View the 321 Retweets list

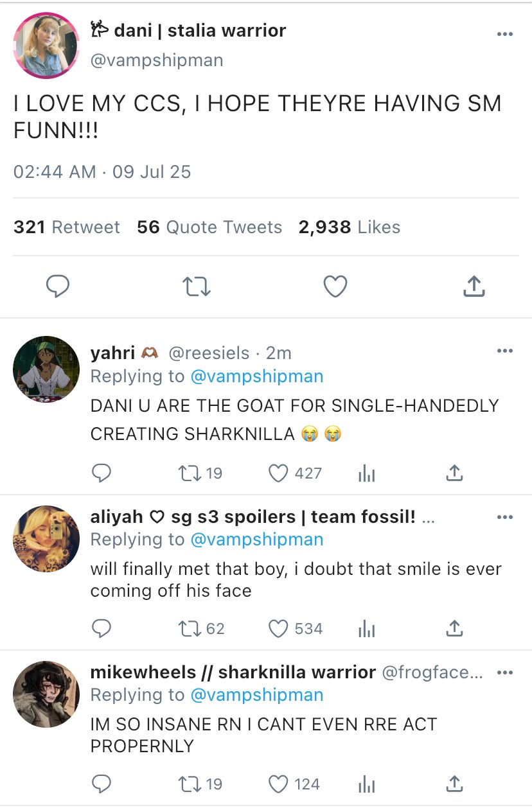click(x=67, y=227)
